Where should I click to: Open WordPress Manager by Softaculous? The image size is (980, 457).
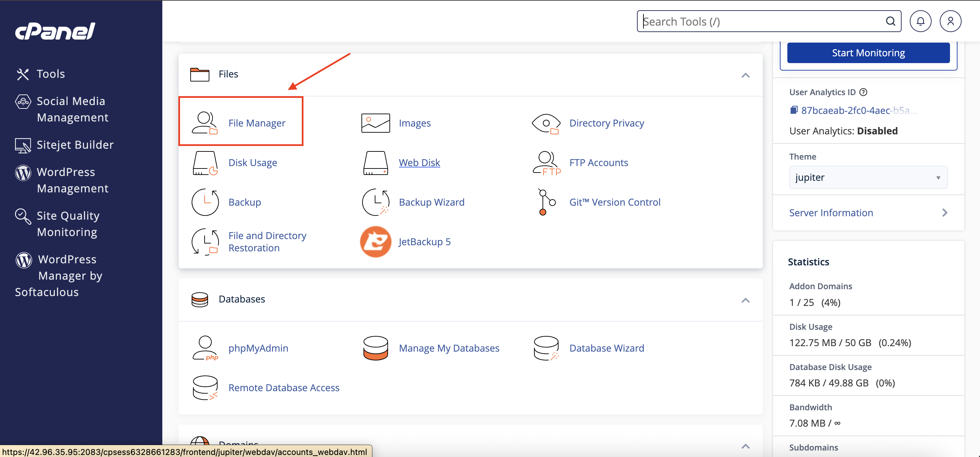tap(59, 276)
